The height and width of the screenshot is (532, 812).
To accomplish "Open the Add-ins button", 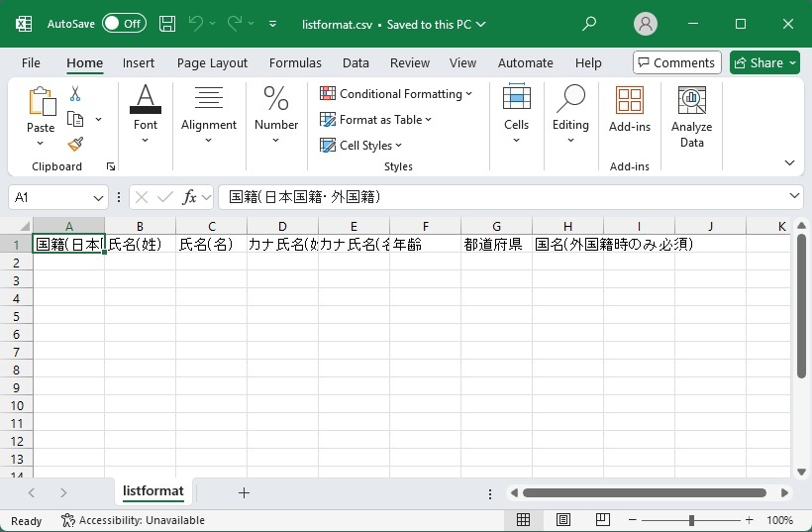I will pyautogui.click(x=630, y=109).
